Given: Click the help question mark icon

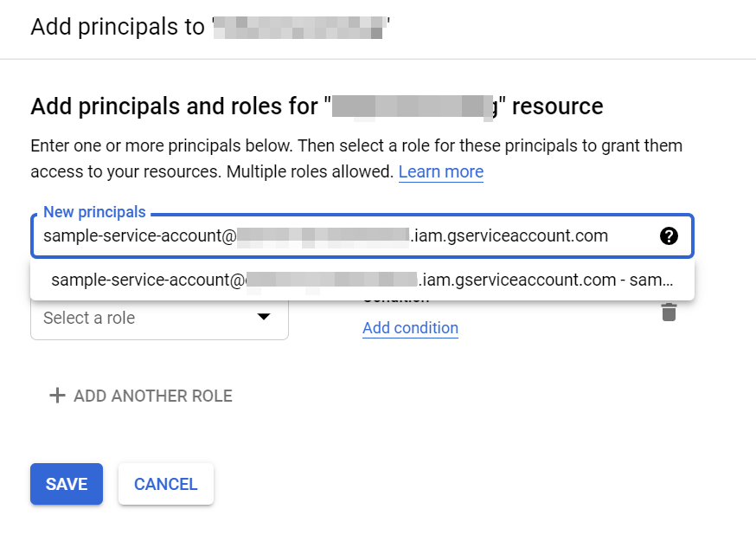Looking at the screenshot, I should pos(669,235).
